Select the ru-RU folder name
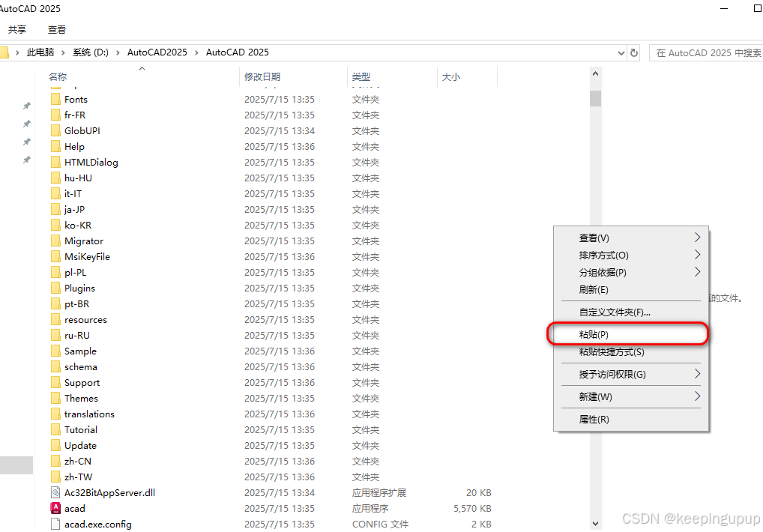The image size is (763, 532). (x=77, y=336)
